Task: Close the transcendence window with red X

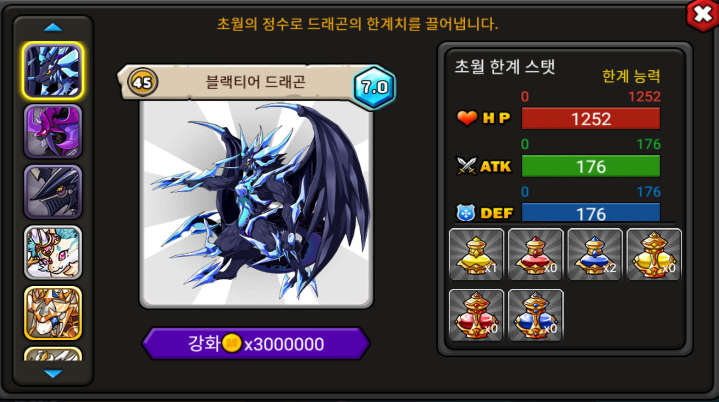Action: pyautogui.click(x=702, y=15)
